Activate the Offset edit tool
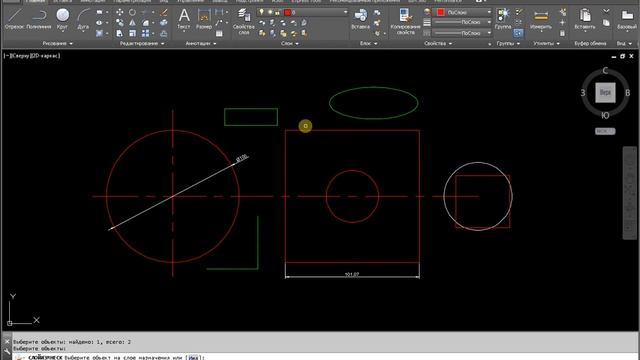The image size is (640, 360). pyautogui.click(x=164, y=33)
